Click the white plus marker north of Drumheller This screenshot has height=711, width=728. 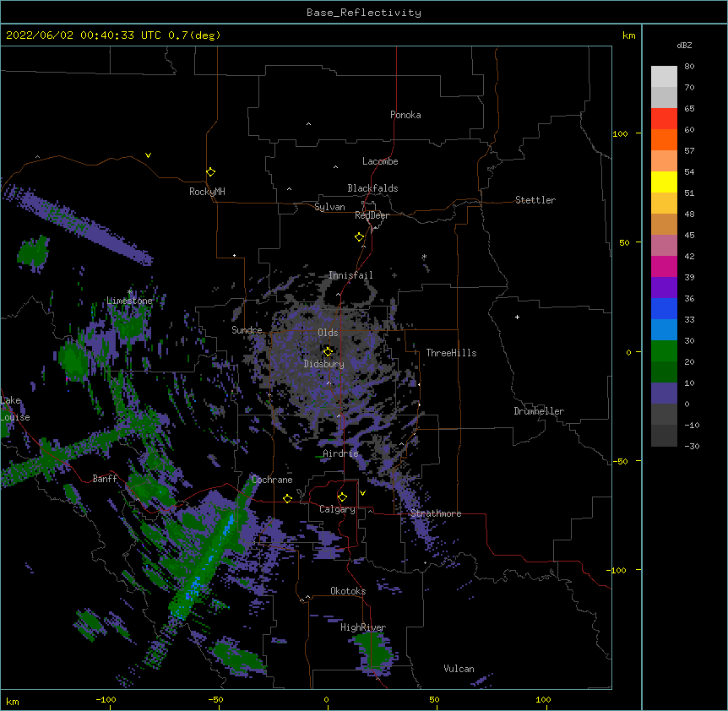517,317
